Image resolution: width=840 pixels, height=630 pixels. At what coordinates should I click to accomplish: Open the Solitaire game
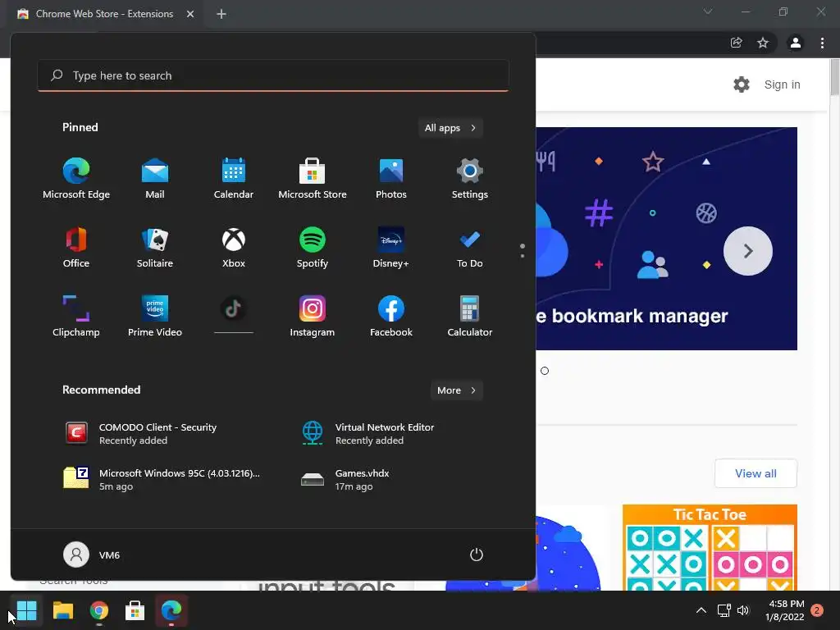click(x=155, y=248)
